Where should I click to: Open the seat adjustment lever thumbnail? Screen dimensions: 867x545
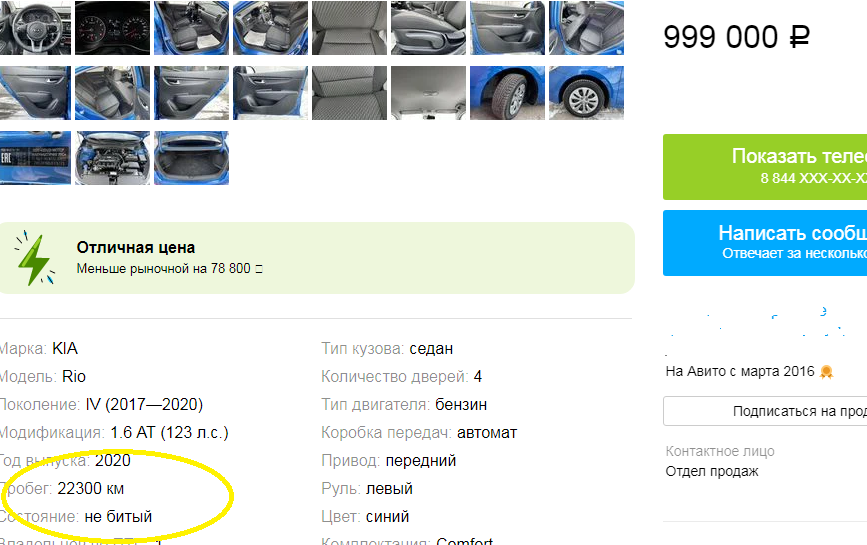429,28
